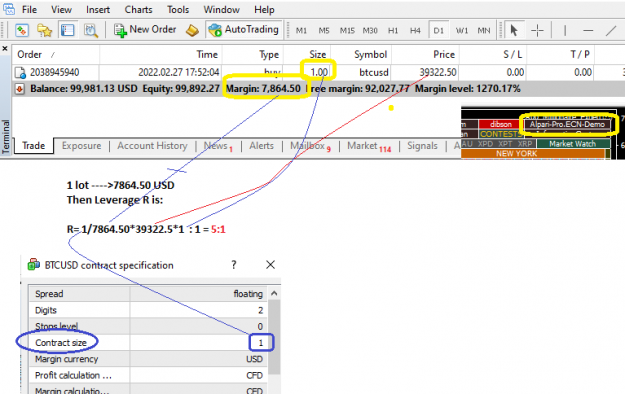Click contract specification help question mark
The image size is (625, 394).
[234, 265]
